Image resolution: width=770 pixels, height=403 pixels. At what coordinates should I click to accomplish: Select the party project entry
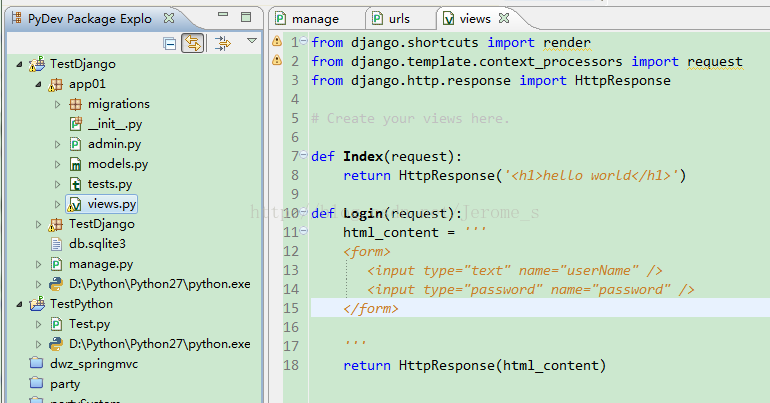tap(65, 384)
